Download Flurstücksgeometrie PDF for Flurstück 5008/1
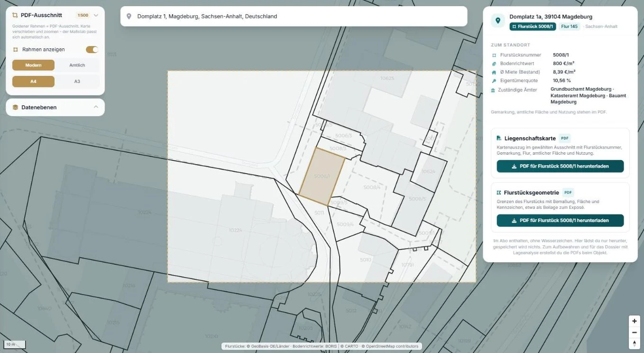Image resolution: width=644 pixels, height=353 pixels. pos(560,221)
